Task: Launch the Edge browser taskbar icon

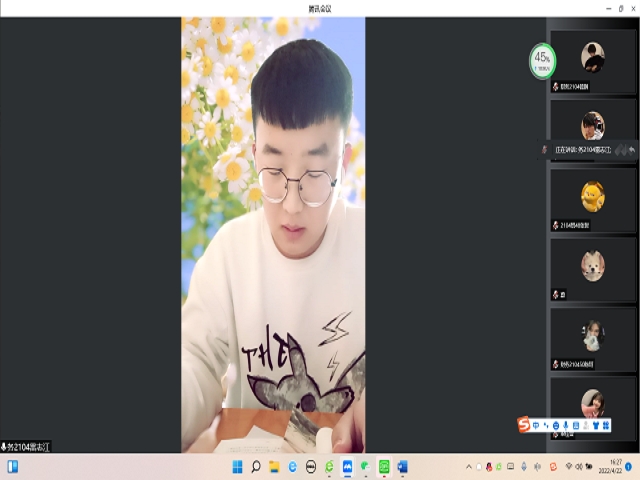Action: click(293, 466)
